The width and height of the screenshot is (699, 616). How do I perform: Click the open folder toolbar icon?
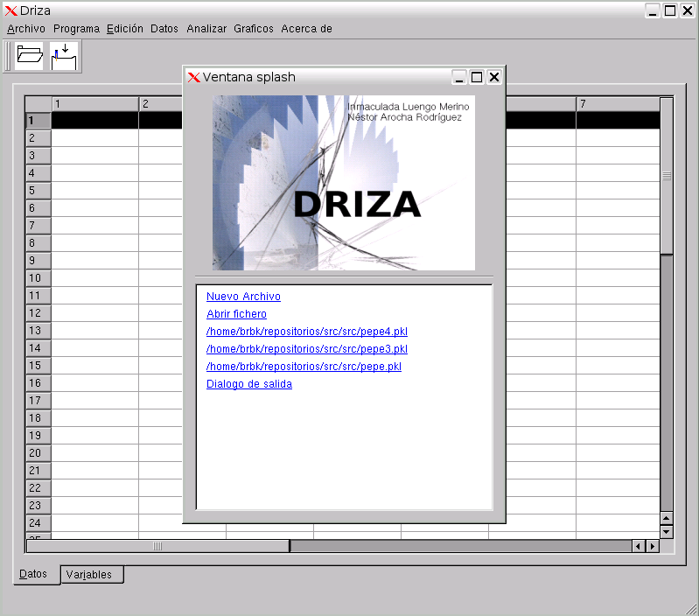point(29,56)
